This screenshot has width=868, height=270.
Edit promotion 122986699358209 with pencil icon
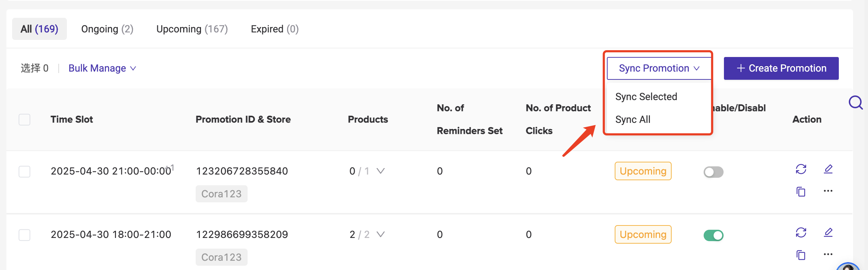[828, 233]
